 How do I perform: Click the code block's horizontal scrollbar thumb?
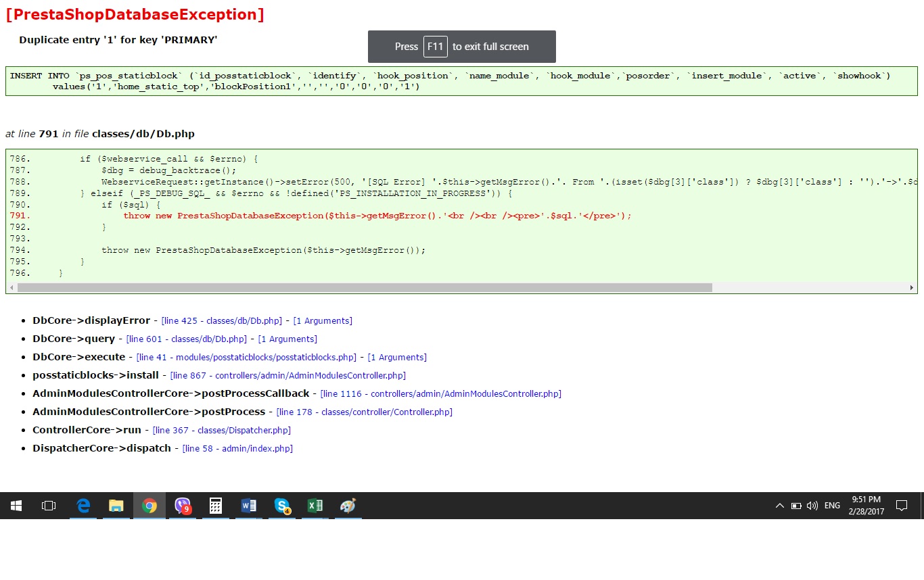(365, 288)
